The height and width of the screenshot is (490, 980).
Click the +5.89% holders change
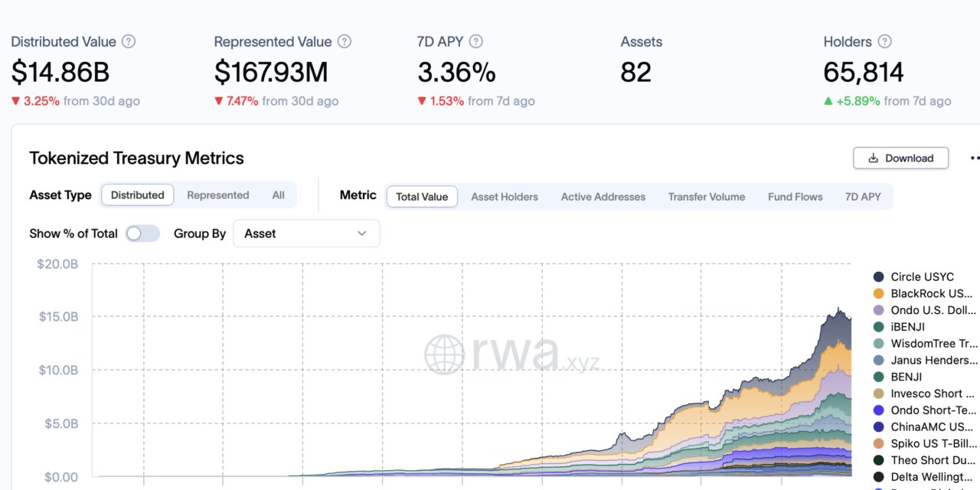[x=858, y=101]
